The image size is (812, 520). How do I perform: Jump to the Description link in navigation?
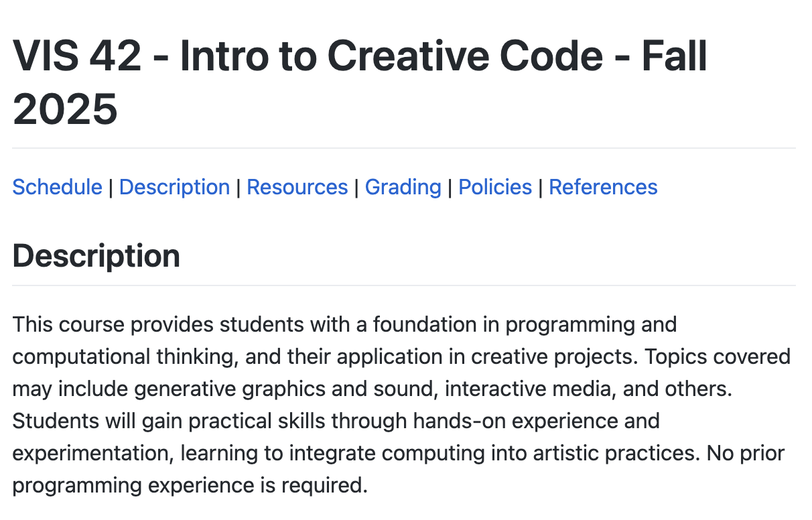tap(174, 187)
